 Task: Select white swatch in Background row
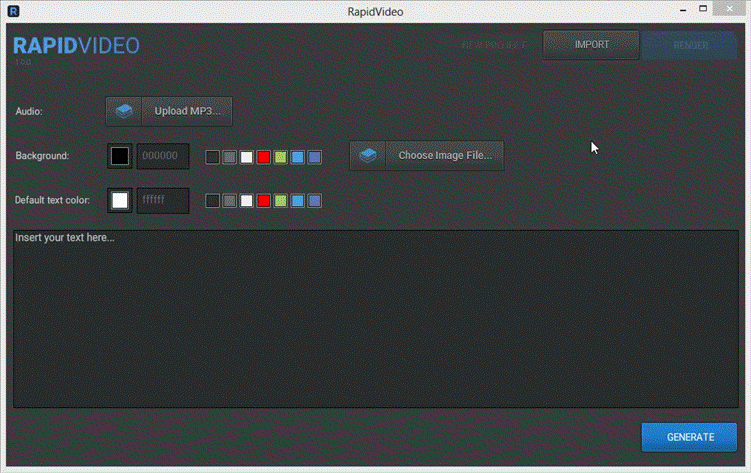coord(247,157)
